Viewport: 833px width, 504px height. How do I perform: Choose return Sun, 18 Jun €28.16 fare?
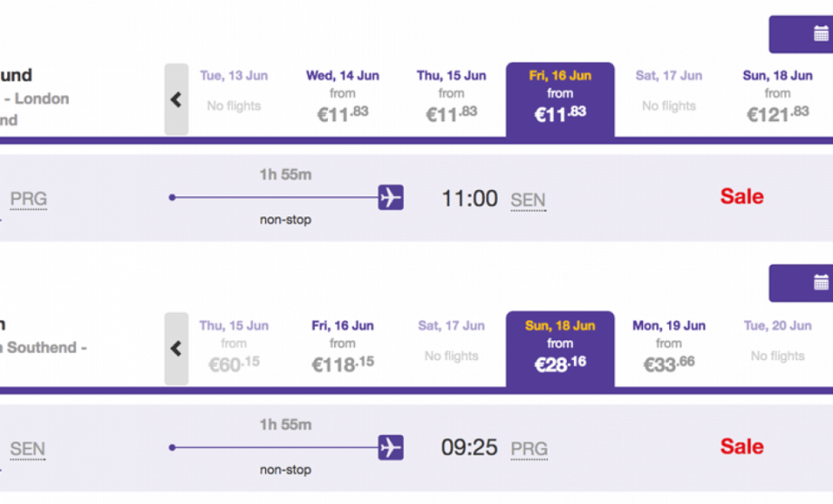[560, 349]
